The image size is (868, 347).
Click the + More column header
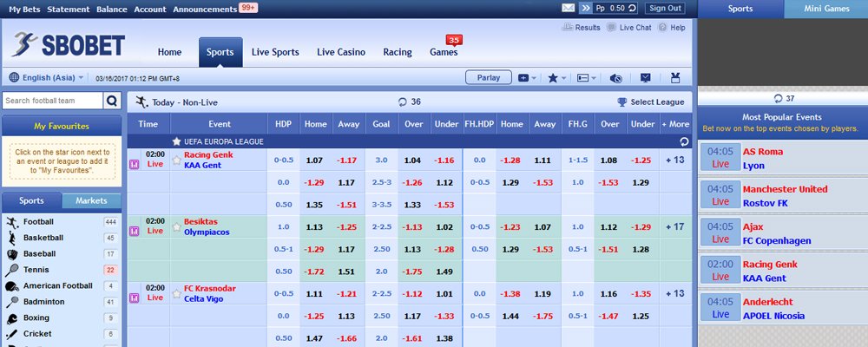[675, 124]
